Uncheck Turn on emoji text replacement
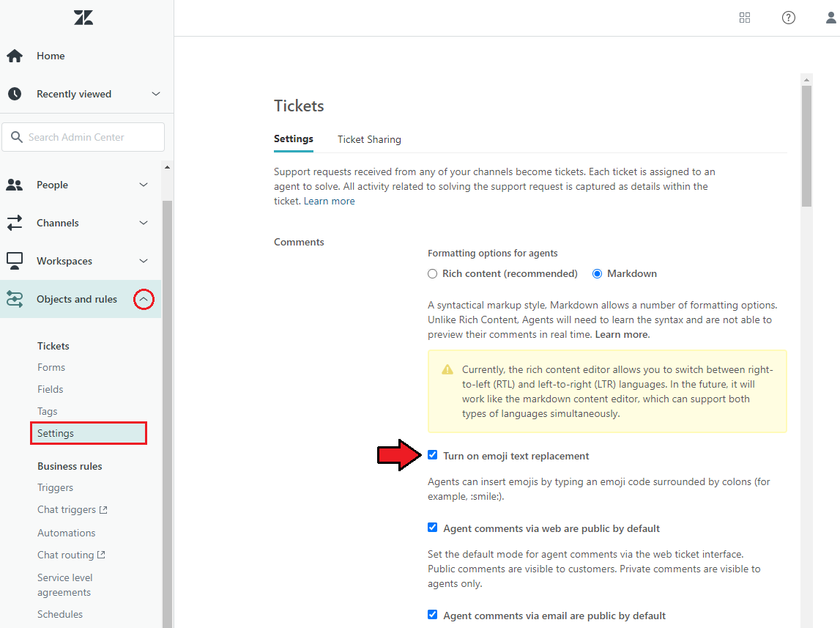840x628 pixels. point(432,456)
